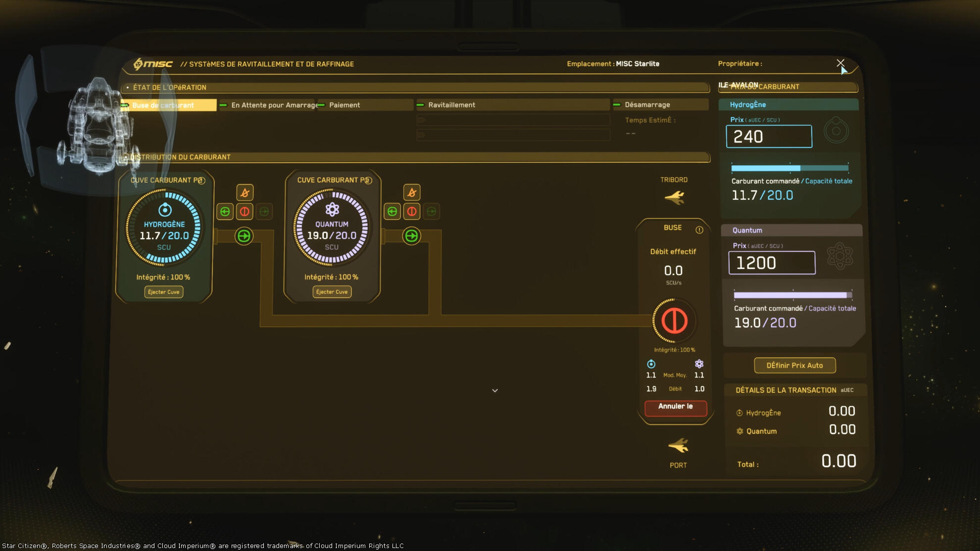
Task: Click the blue hydrogen icon above Mod. Moy.
Action: [x=651, y=364]
